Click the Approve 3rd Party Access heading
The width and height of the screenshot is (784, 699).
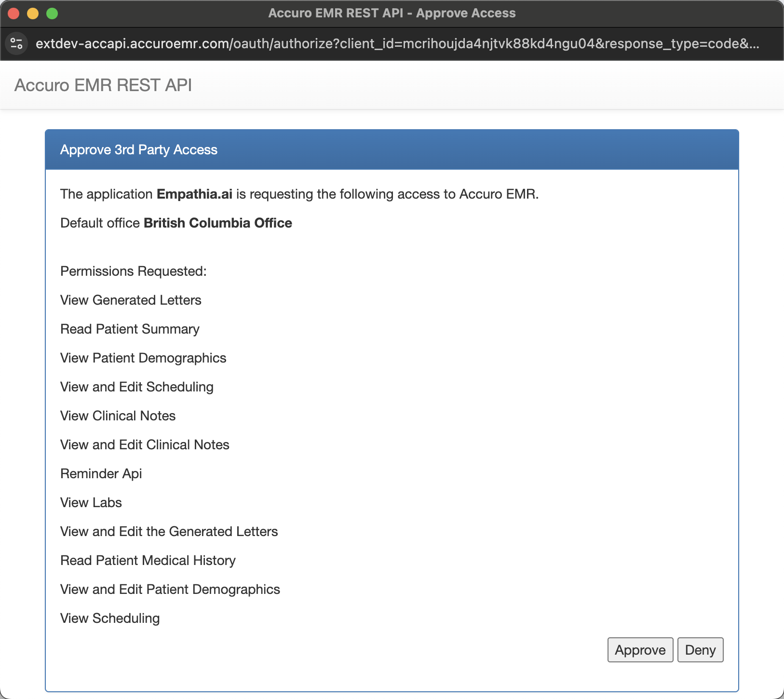pyautogui.click(x=139, y=149)
